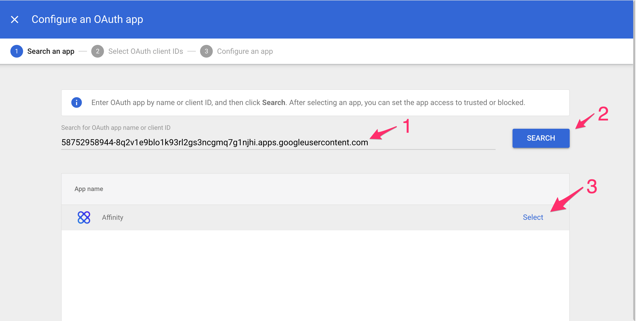Click the step 2 circle indicator

(x=98, y=51)
